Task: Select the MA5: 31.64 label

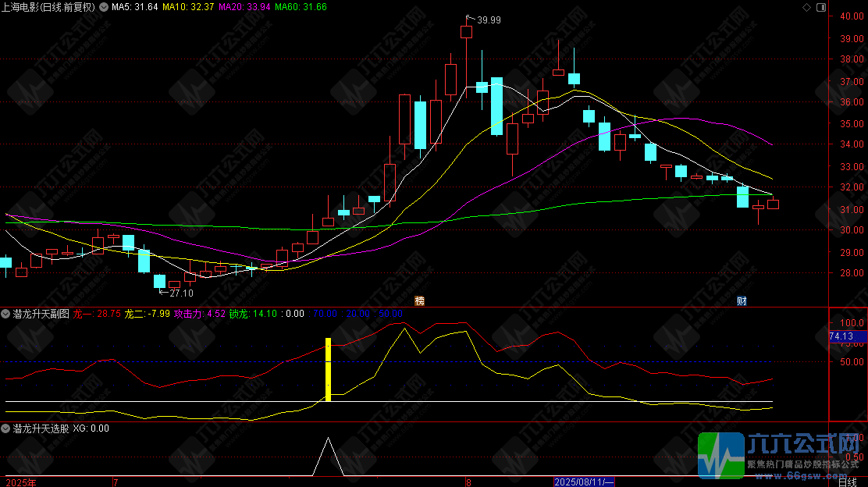Action: pyautogui.click(x=134, y=7)
